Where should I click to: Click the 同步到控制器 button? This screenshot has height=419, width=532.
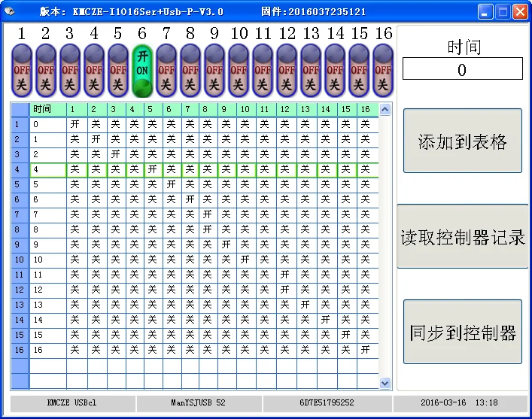tap(463, 332)
